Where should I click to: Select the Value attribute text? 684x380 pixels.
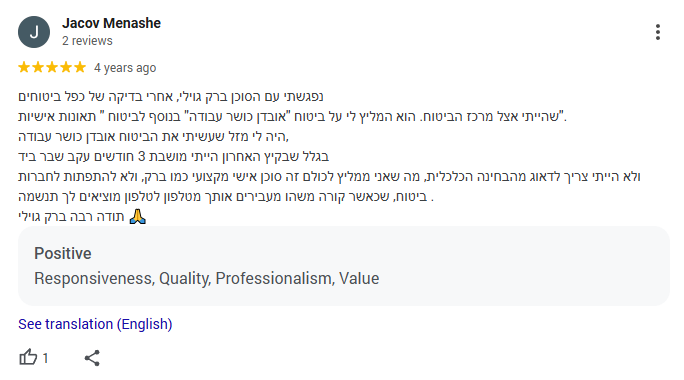(x=359, y=278)
